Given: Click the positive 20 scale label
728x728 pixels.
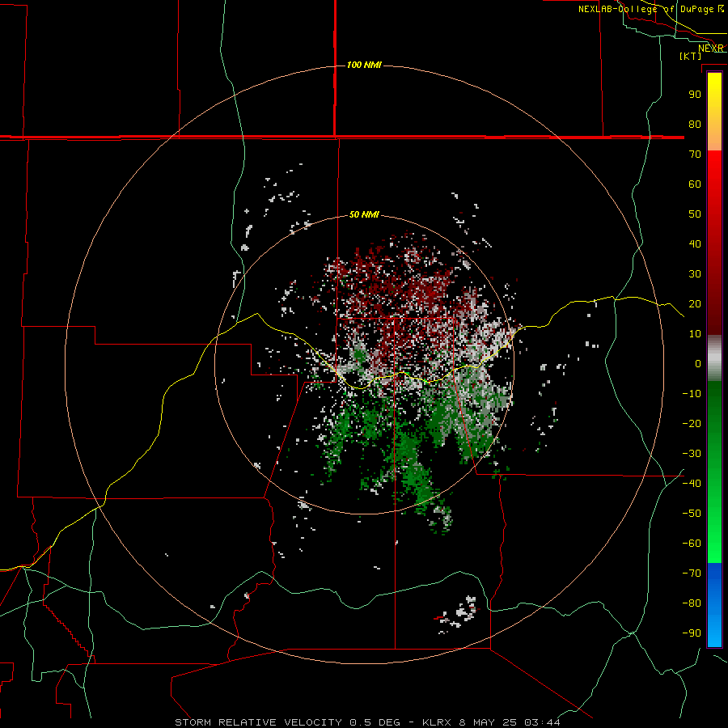Looking at the screenshot, I should (x=695, y=303).
